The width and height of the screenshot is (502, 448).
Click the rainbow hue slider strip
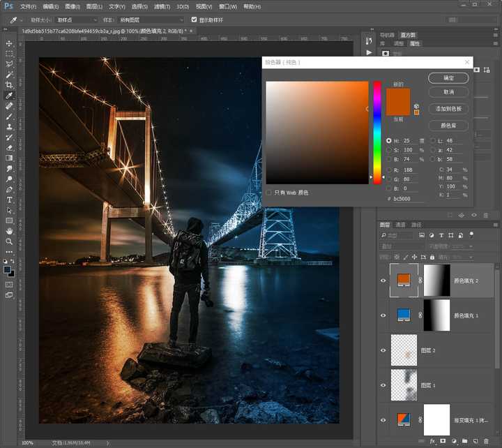[x=377, y=133]
